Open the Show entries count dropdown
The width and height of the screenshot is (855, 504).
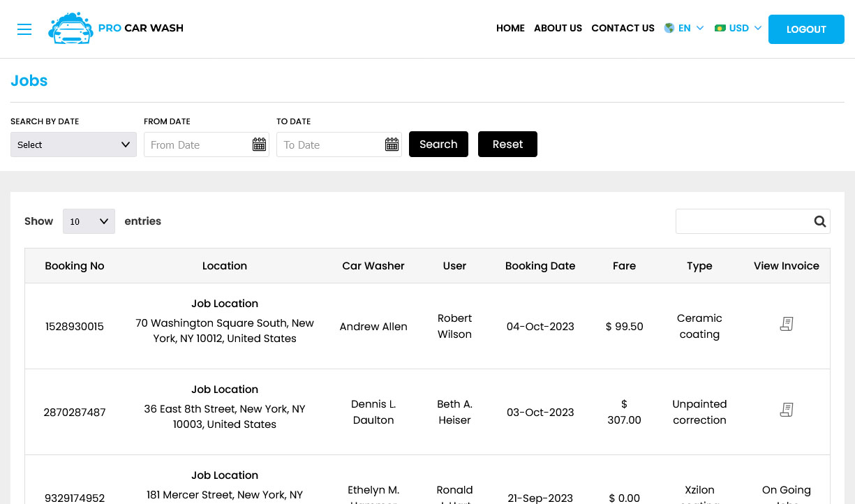[89, 221]
